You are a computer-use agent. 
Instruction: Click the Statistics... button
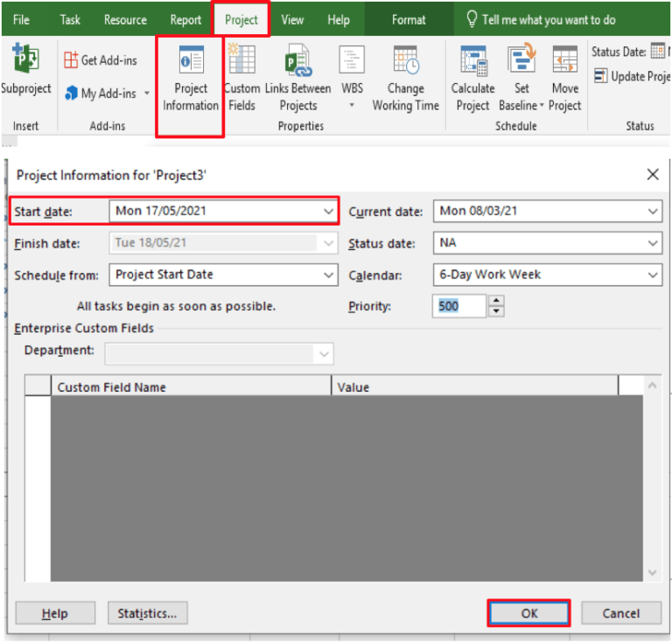147,613
